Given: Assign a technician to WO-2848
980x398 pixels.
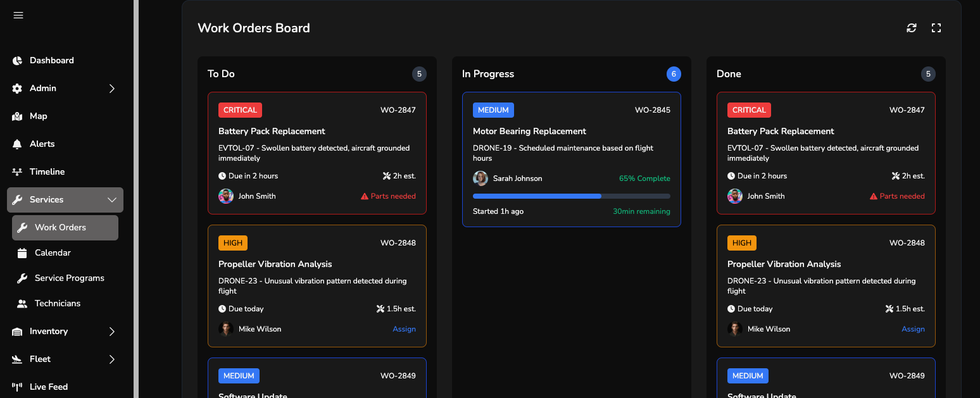Looking at the screenshot, I should point(404,328).
